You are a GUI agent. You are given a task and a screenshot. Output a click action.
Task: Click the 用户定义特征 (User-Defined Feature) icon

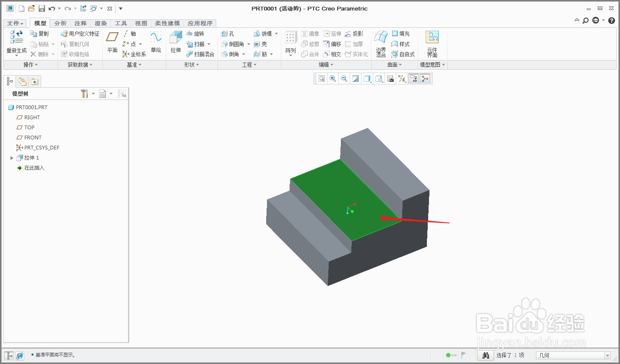[80, 34]
